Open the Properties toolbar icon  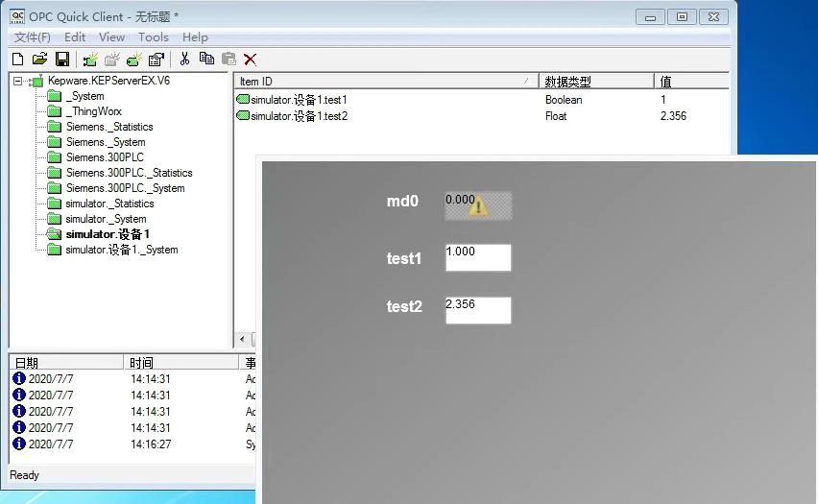pyautogui.click(x=156, y=60)
